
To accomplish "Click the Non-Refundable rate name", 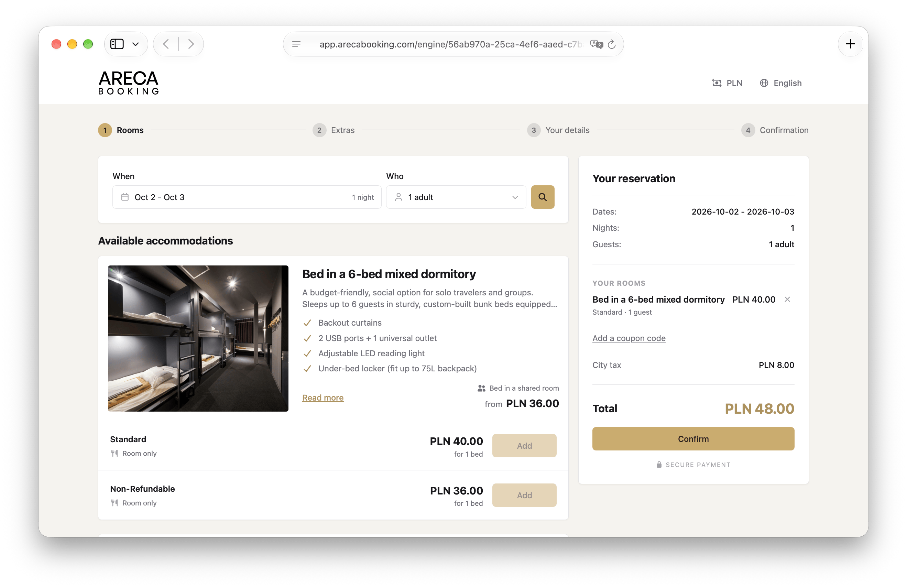I will tap(143, 489).
